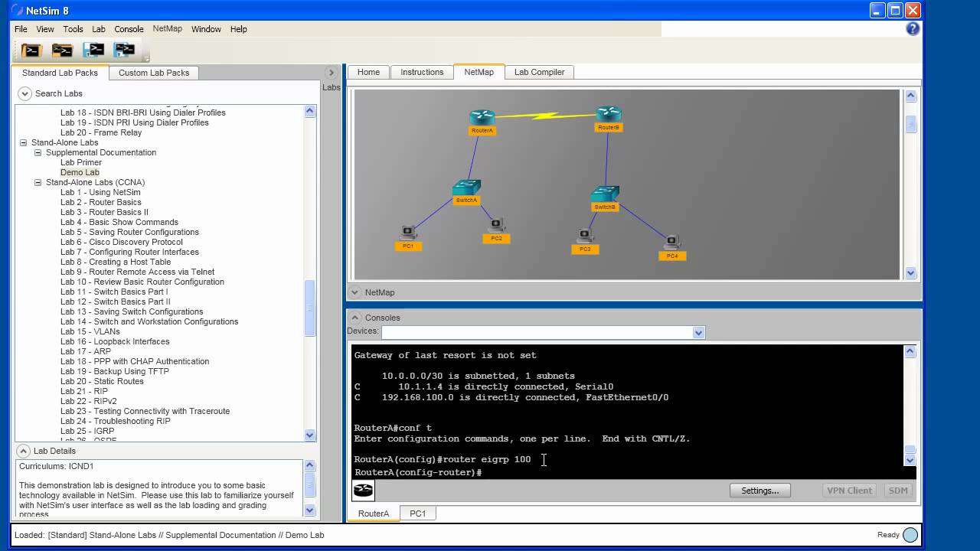The image size is (980, 551).
Task: Click the VPN Client button
Action: click(x=849, y=491)
